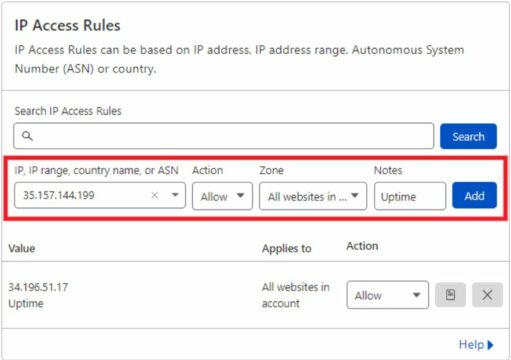This screenshot has height=360, width=511.
Task: Click the Notes field containing Uptime
Action: (x=410, y=196)
